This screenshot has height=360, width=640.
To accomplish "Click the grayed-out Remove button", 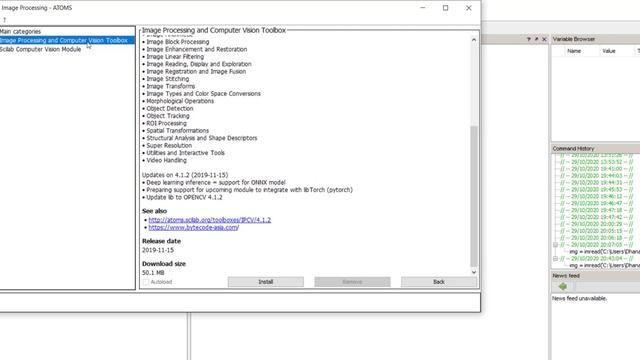I will tap(352, 282).
